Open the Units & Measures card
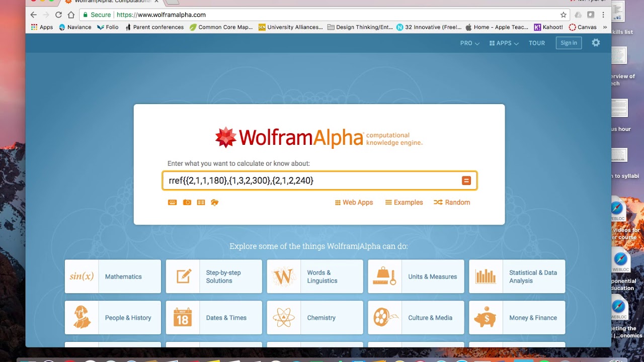 [x=416, y=277]
